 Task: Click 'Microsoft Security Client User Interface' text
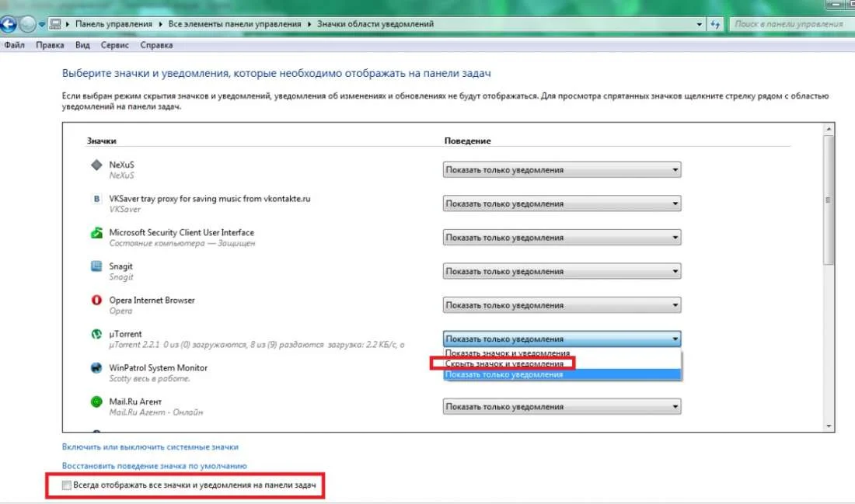(182, 233)
